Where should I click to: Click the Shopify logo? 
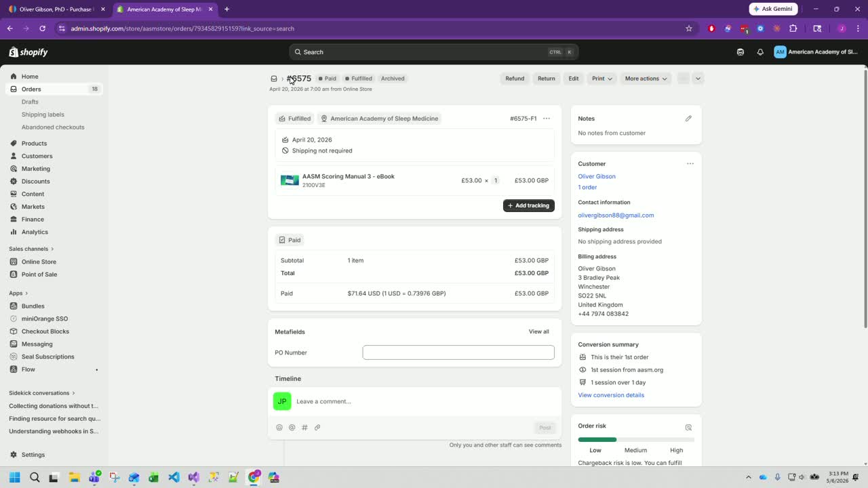(28, 52)
